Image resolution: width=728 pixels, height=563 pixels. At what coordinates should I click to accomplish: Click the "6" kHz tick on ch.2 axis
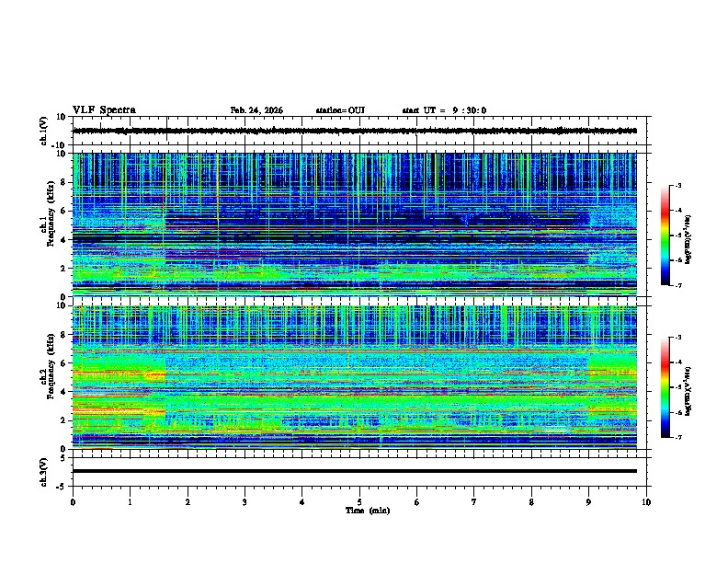point(64,363)
